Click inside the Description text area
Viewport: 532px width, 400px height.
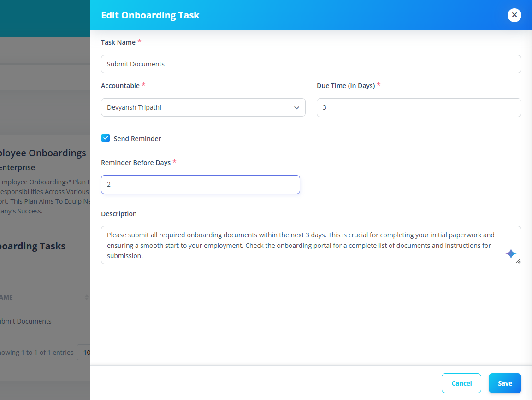click(311, 245)
